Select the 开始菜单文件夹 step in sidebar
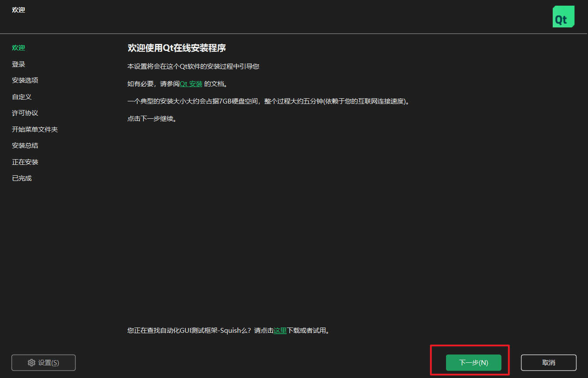Screen dimensions: 588x378 coord(35,130)
